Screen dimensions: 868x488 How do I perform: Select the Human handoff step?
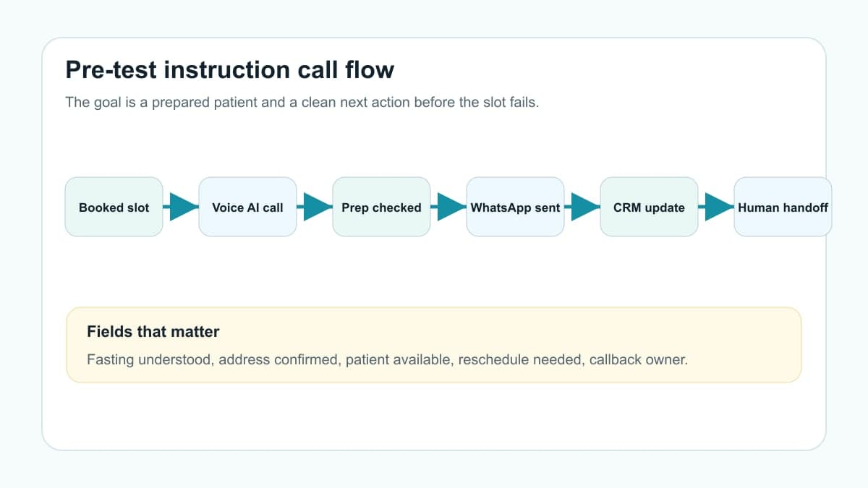tap(783, 207)
